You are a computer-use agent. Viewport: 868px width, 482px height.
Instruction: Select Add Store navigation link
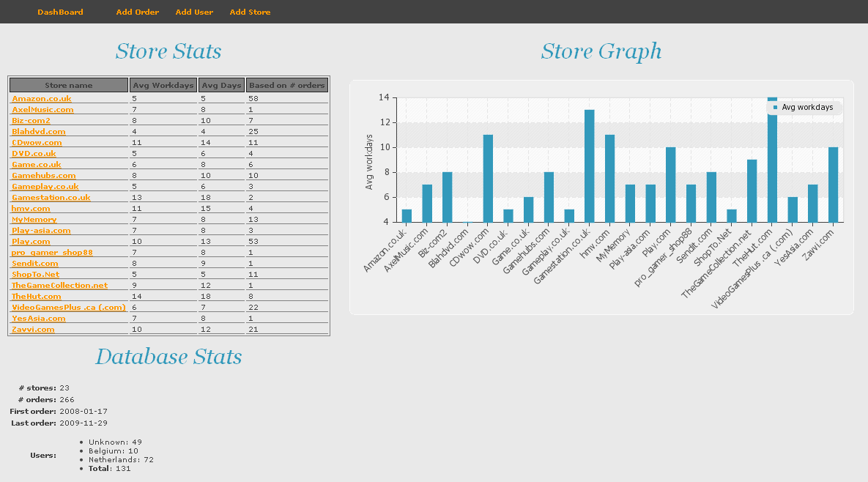251,12
